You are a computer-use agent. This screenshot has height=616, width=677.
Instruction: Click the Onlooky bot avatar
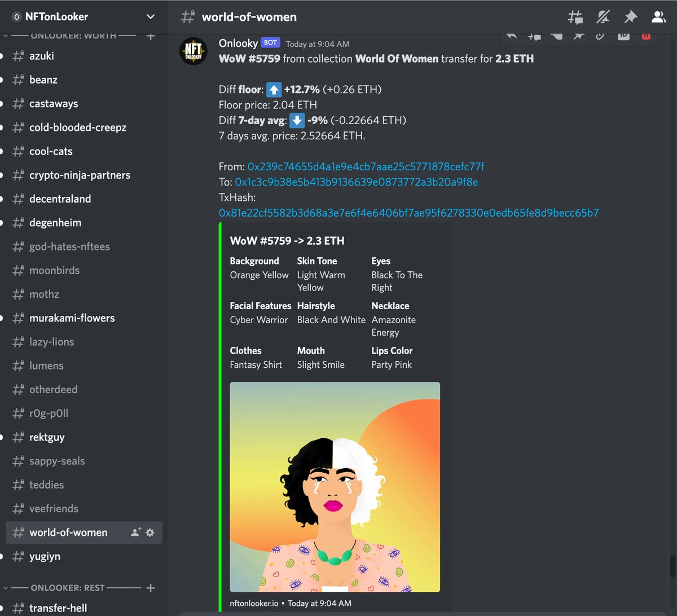click(x=194, y=51)
